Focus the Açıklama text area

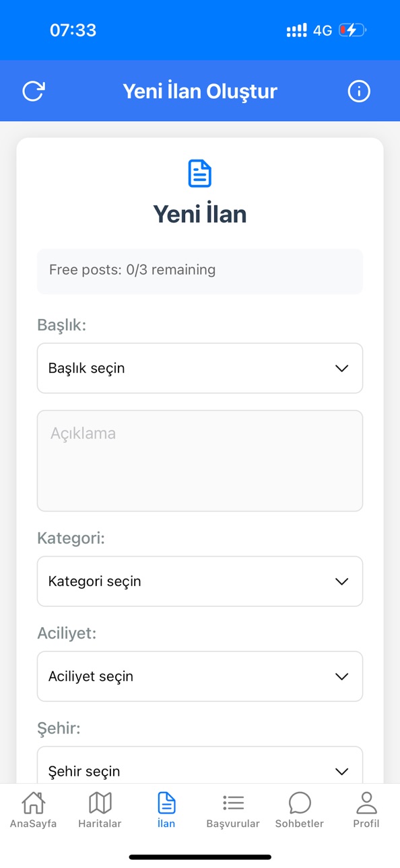[x=200, y=461]
